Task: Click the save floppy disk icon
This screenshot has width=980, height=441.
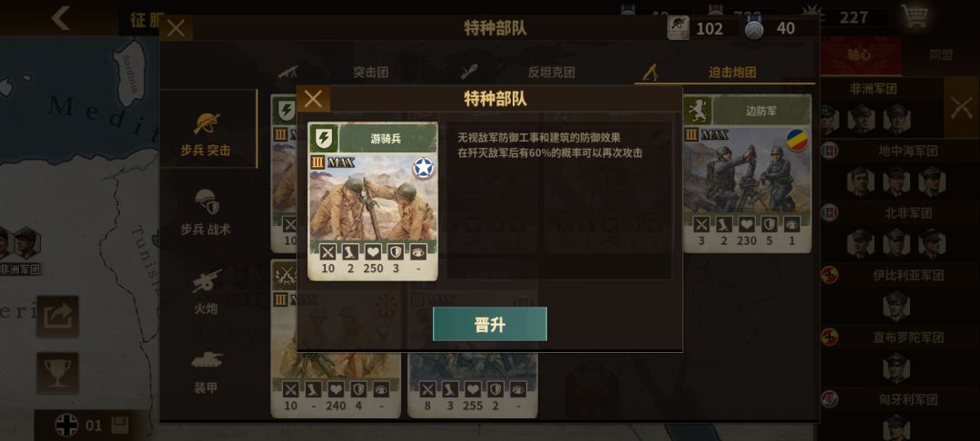Action: point(120,426)
